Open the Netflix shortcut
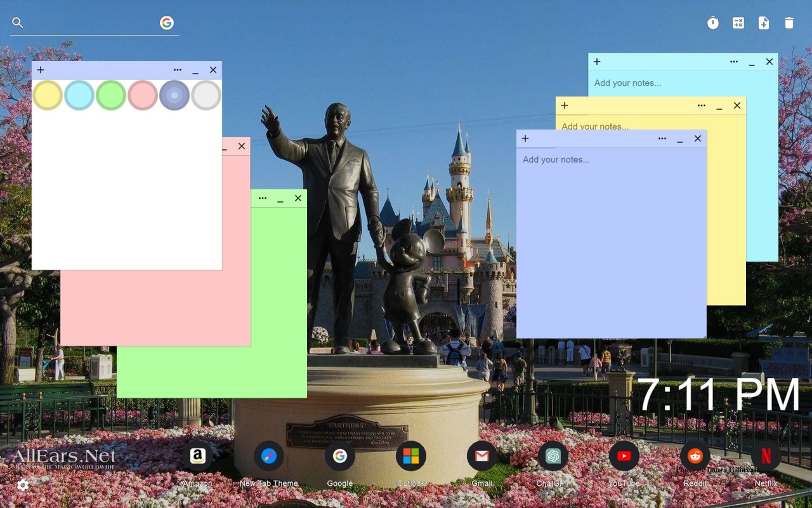The width and height of the screenshot is (812, 508). coord(766,456)
